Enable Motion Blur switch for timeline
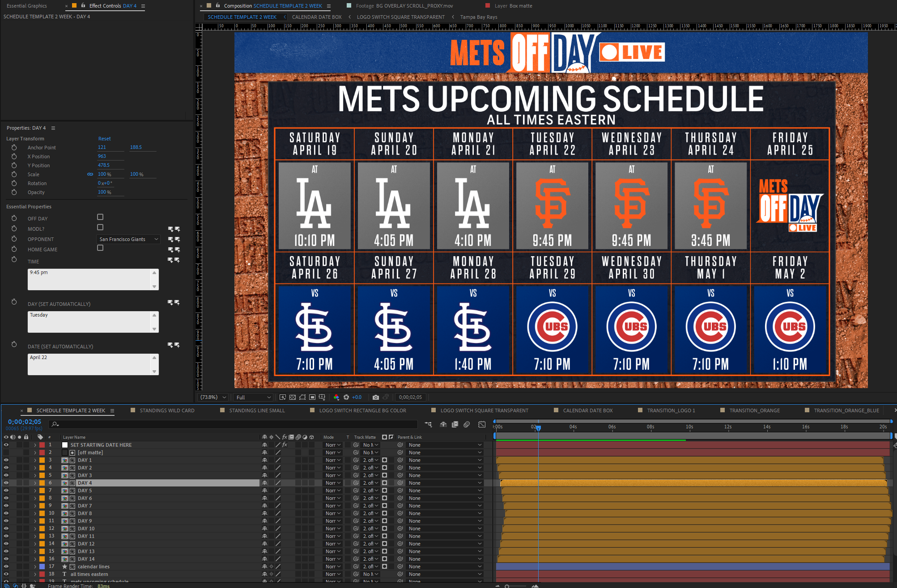 pos(467,424)
